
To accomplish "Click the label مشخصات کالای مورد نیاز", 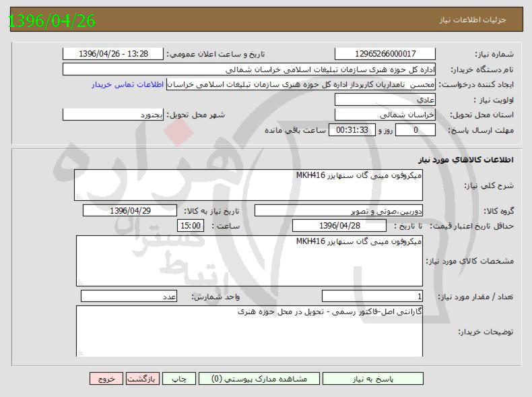I will tap(470, 261).
